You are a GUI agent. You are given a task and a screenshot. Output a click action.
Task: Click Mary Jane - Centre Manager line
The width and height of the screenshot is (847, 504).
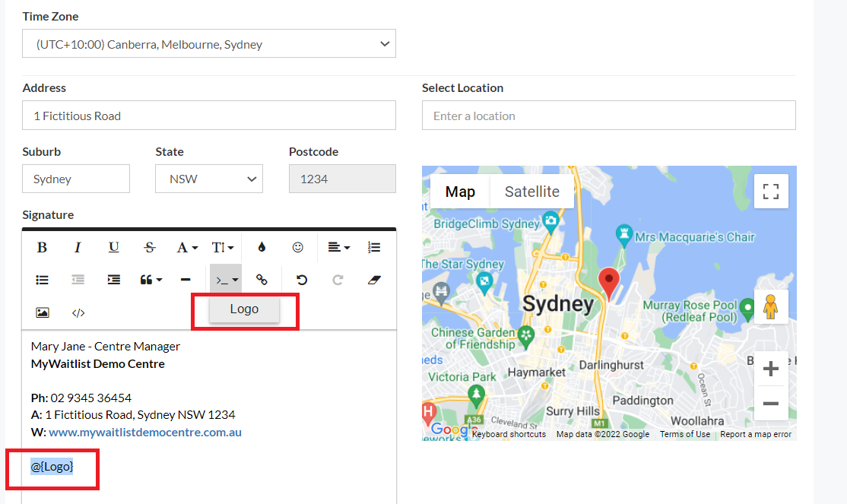click(x=106, y=347)
